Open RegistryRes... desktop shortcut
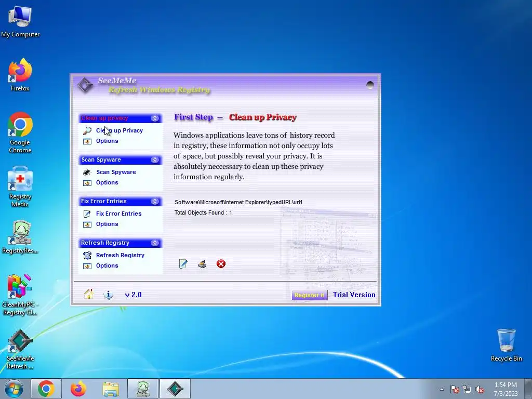532x399 pixels. click(x=20, y=237)
